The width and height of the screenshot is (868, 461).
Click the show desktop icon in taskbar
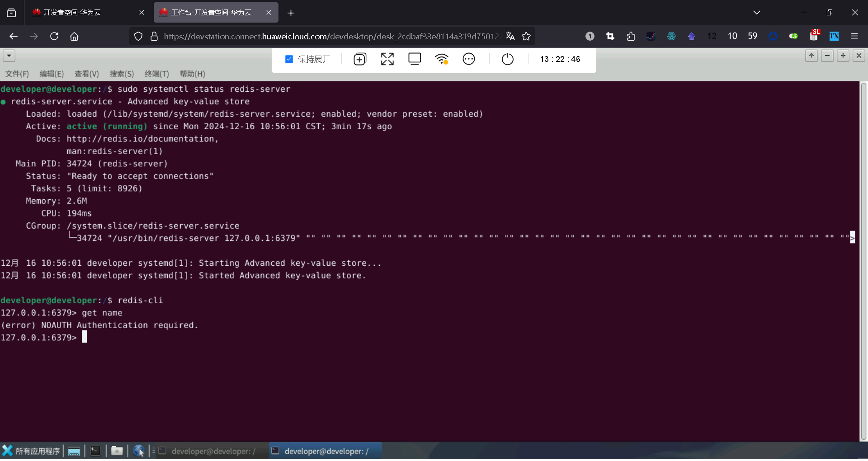click(x=74, y=451)
